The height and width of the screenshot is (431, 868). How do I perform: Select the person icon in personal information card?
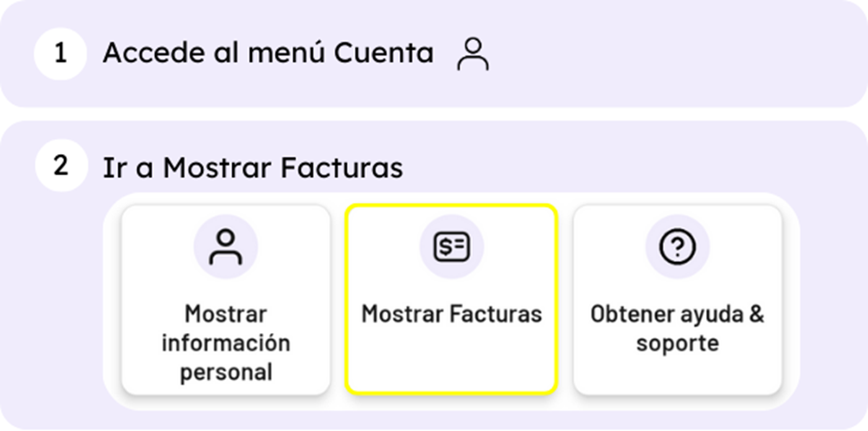pos(225,247)
